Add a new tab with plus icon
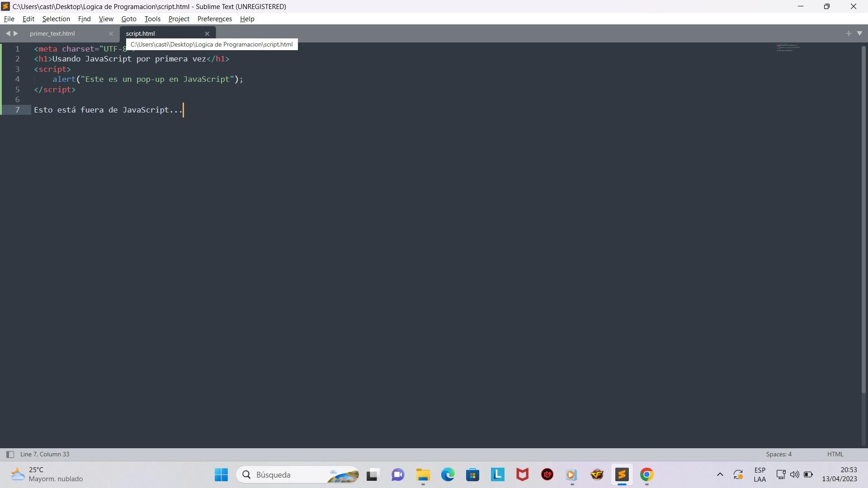Image resolution: width=868 pixels, height=488 pixels. pos(848,33)
